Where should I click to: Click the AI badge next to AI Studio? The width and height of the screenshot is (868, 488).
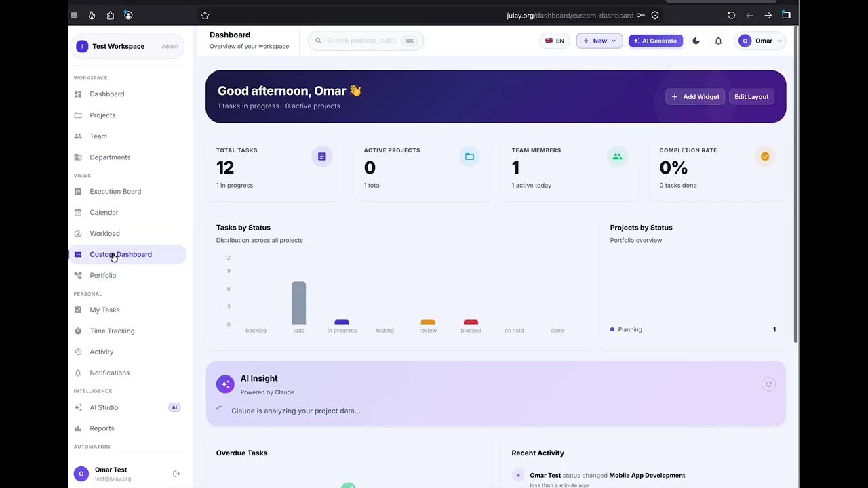click(x=174, y=408)
